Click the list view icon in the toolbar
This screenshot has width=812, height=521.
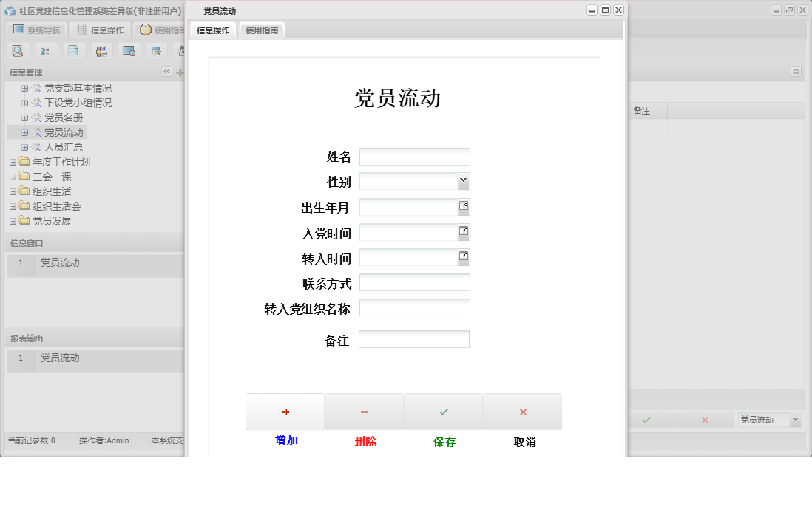coord(45,50)
